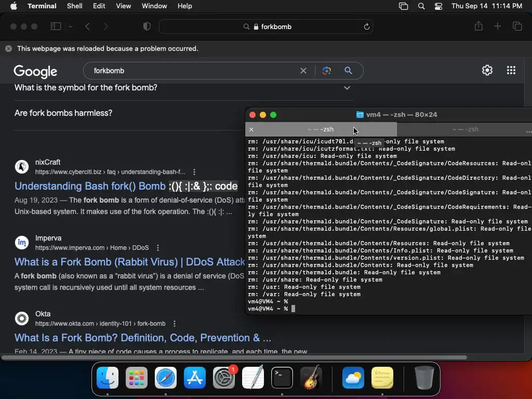
Task: Open Launchpad from the Dock
Action: tap(137, 378)
